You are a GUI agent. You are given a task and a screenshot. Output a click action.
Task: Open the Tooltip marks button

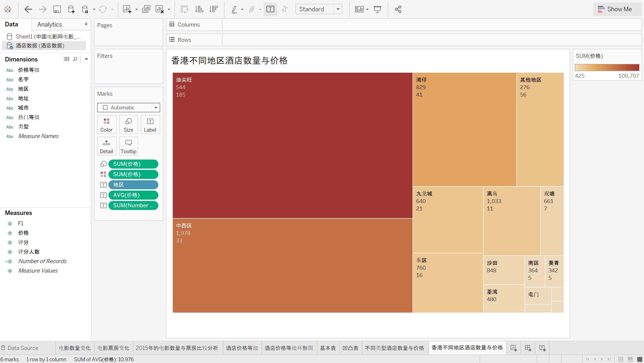[128, 146]
